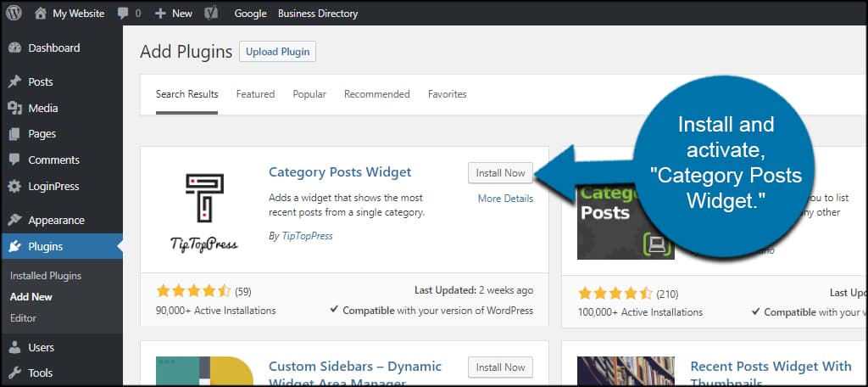Click the Appearance paintbrush icon
The height and width of the screenshot is (387, 868).
click(x=15, y=220)
